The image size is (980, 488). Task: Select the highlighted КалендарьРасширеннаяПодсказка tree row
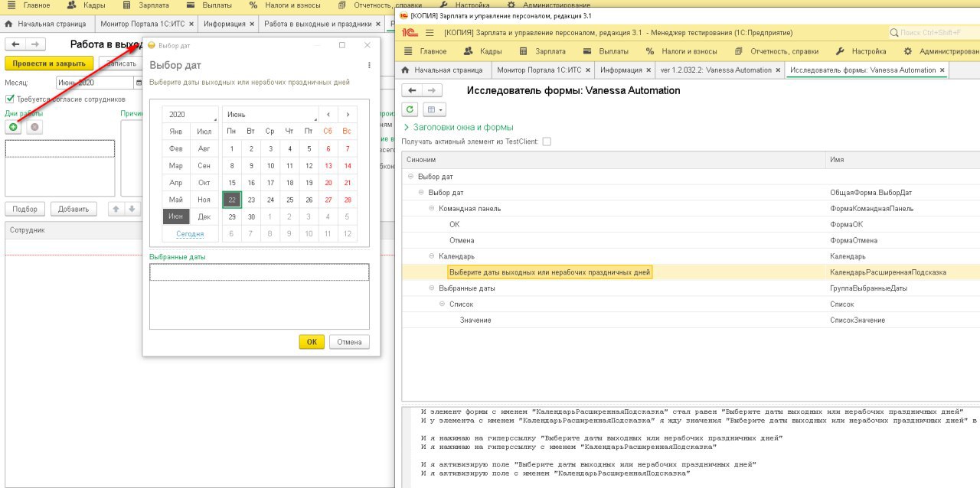pyautogui.click(x=691, y=272)
